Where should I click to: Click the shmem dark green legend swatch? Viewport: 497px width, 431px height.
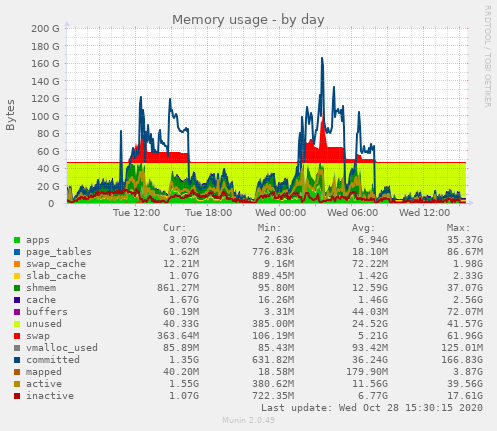17,288
